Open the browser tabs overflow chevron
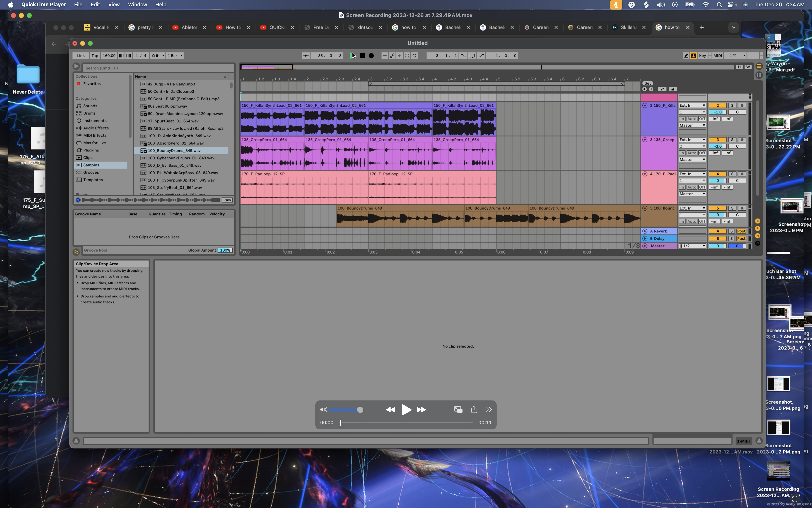Screen dimensions: 812x508 pos(733,28)
